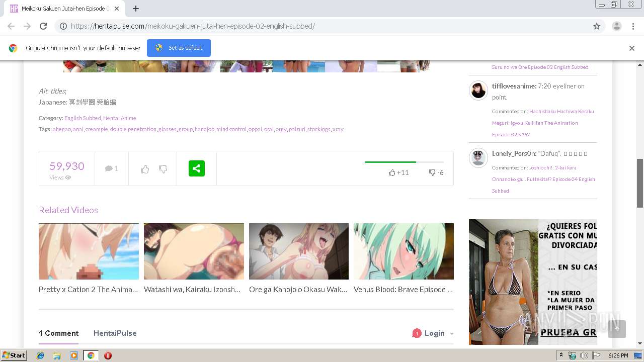Click the browser forward arrow

pos(27,26)
